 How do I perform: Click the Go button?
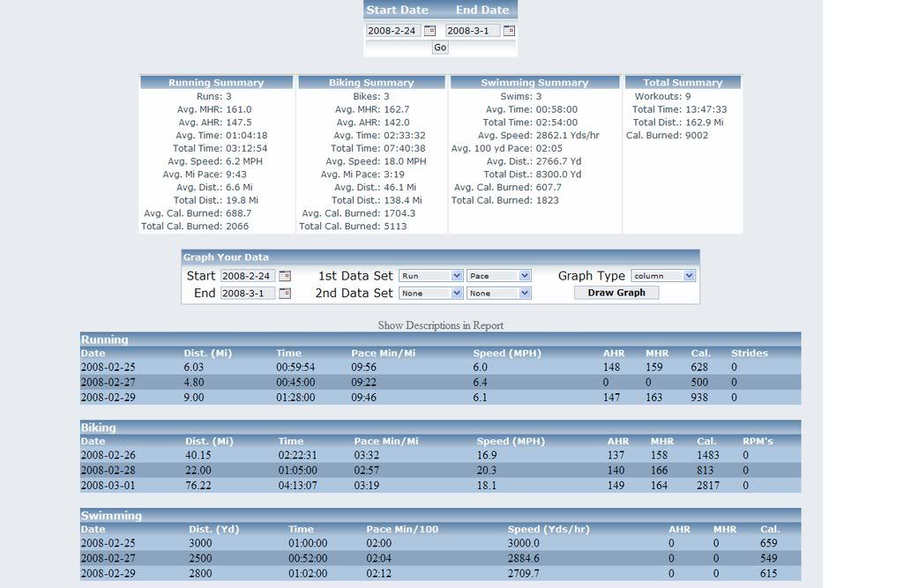point(440,48)
